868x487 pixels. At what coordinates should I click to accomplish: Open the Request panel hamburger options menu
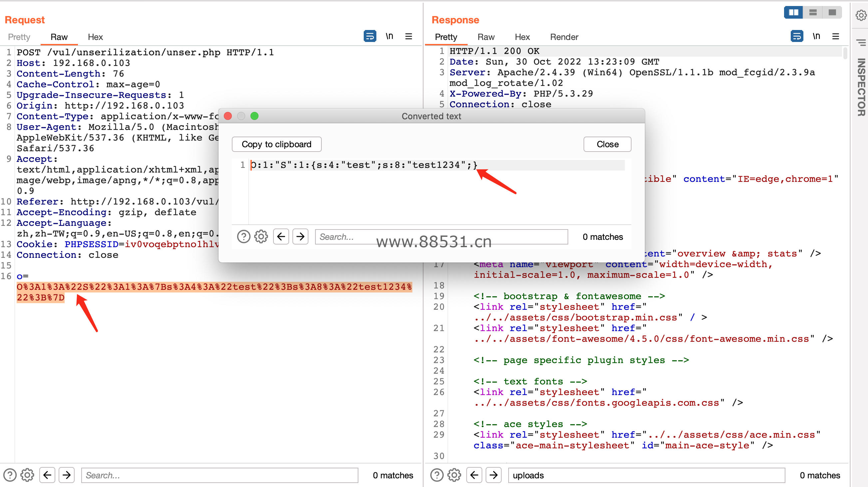pyautogui.click(x=408, y=36)
